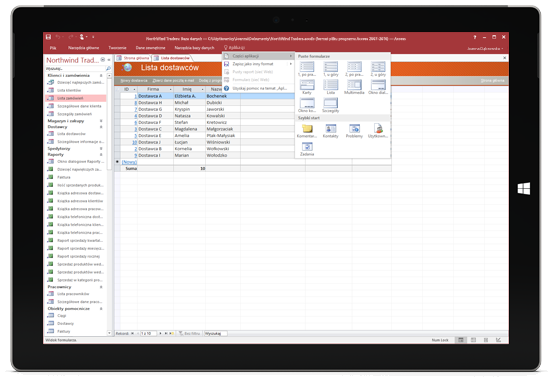Open the ID column filter dropdown
554x383 pixels.
135,89
